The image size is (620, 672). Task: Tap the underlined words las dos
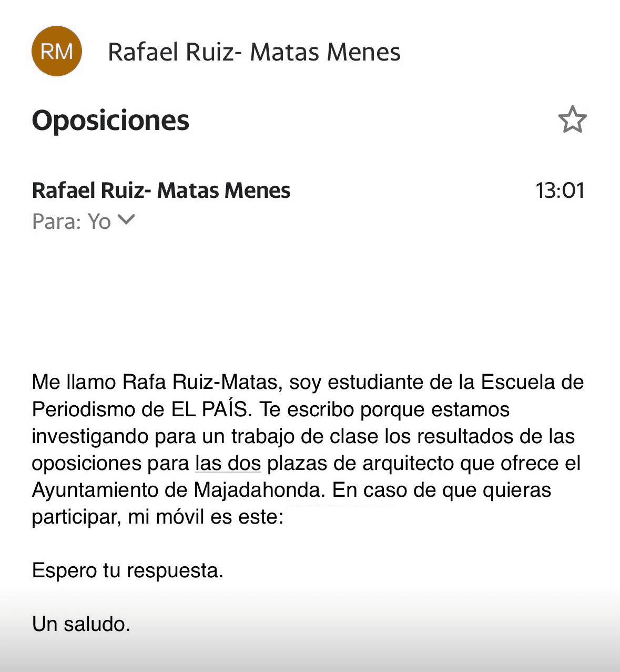point(228,463)
